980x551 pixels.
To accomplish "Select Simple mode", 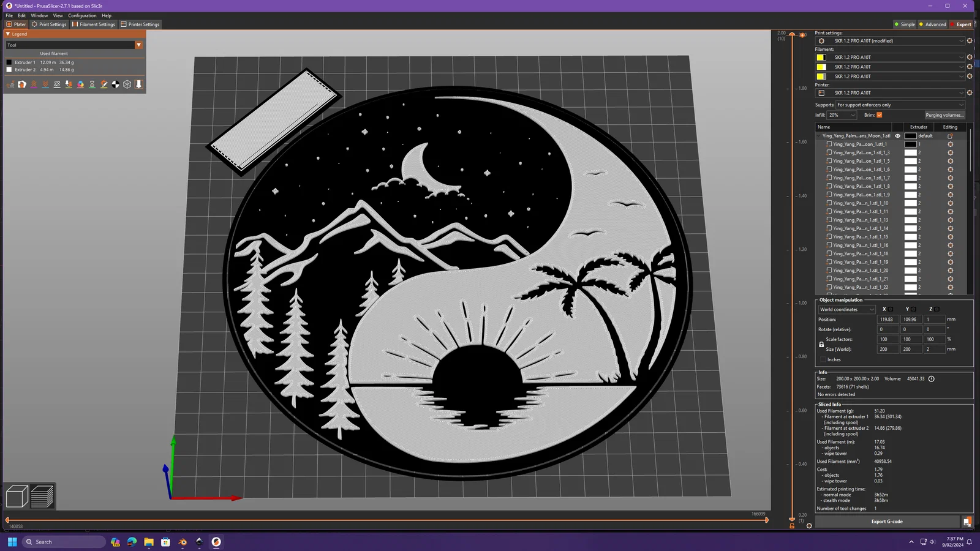I will coord(905,24).
